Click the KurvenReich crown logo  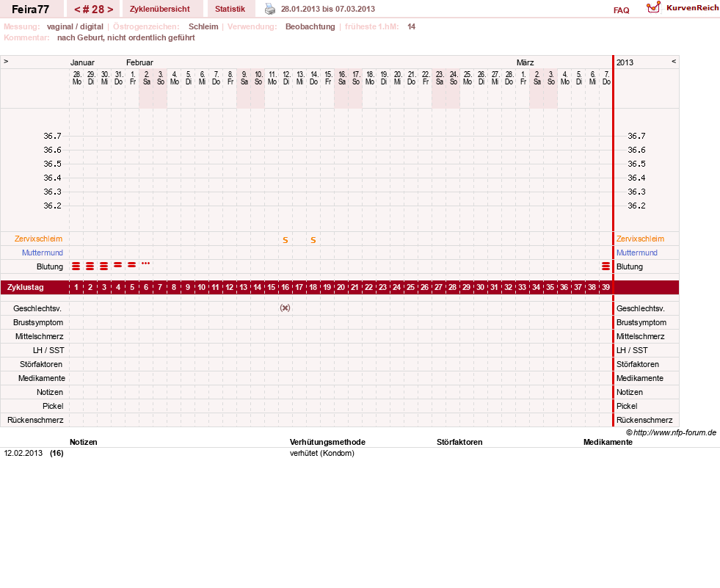[653, 7]
